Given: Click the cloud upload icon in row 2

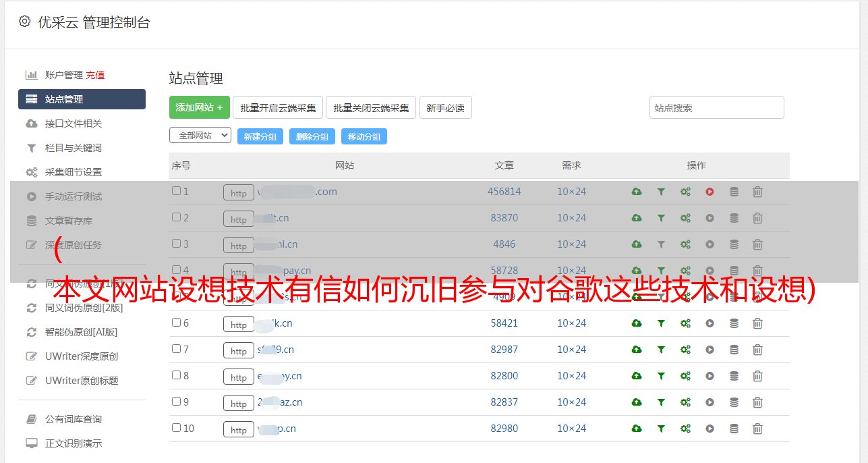Looking at the screenshot, I should (x=636, y=218).
